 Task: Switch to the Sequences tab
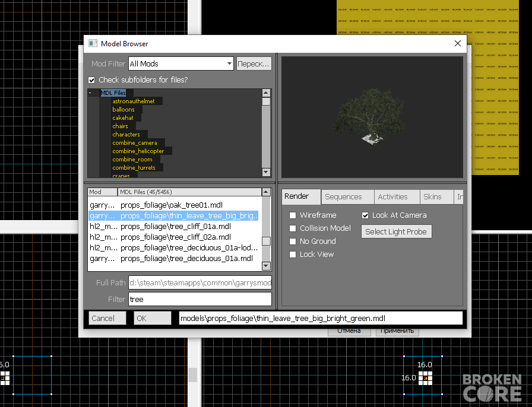click(x=347, y=197)
